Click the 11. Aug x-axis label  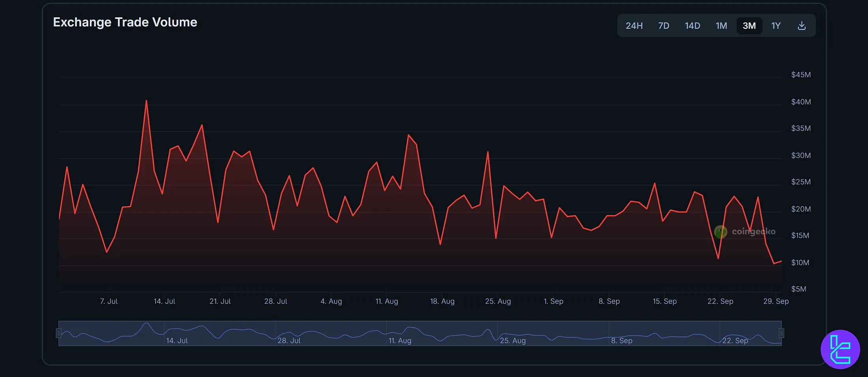coord(386,301)
